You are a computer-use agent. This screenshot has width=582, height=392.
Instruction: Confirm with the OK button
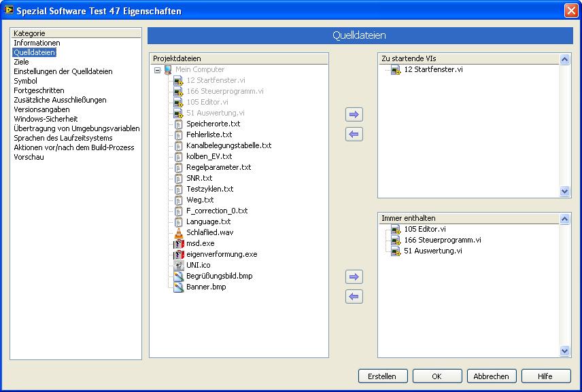[437, 376]
